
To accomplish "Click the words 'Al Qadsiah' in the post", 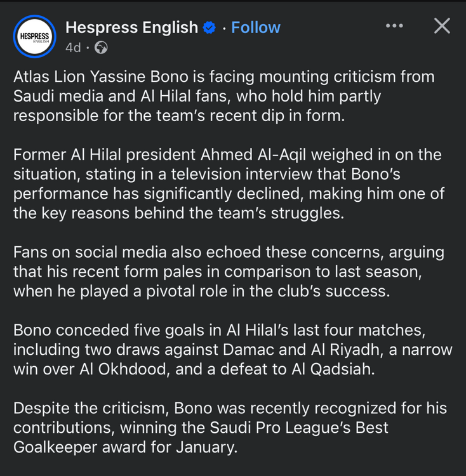I will pos(331,369).
